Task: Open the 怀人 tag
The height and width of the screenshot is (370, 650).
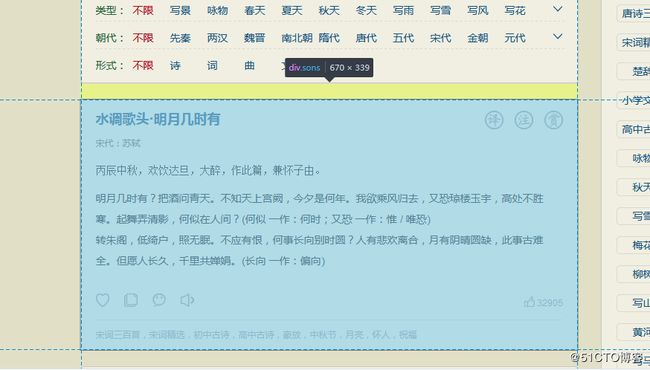Action: click(381, 334)
